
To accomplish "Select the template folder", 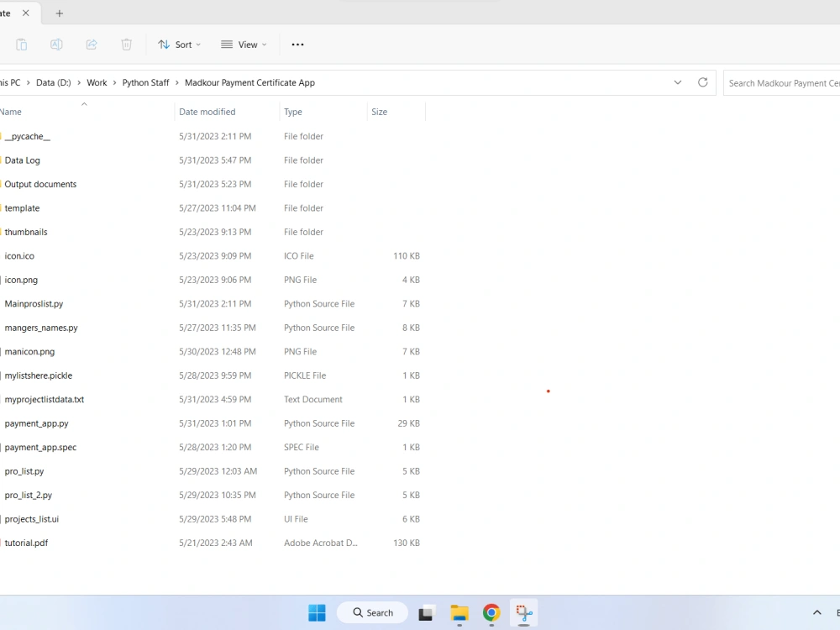I will coord(22,207).
